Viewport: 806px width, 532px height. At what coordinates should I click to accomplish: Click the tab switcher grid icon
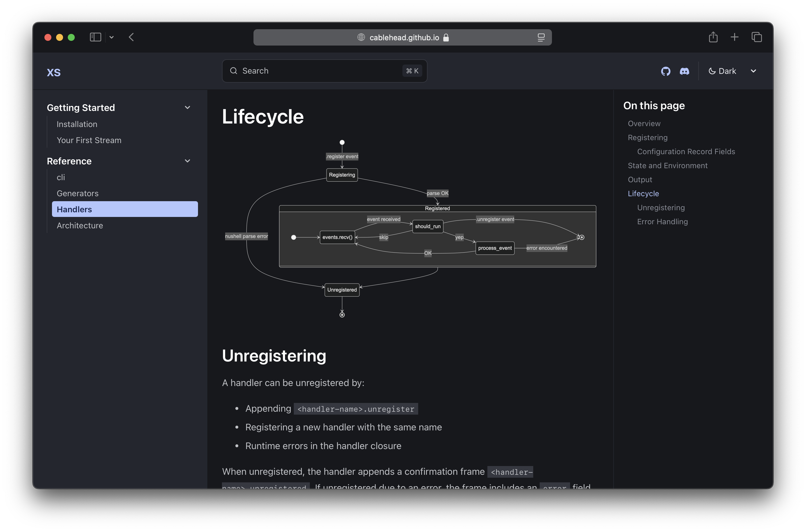757,37
